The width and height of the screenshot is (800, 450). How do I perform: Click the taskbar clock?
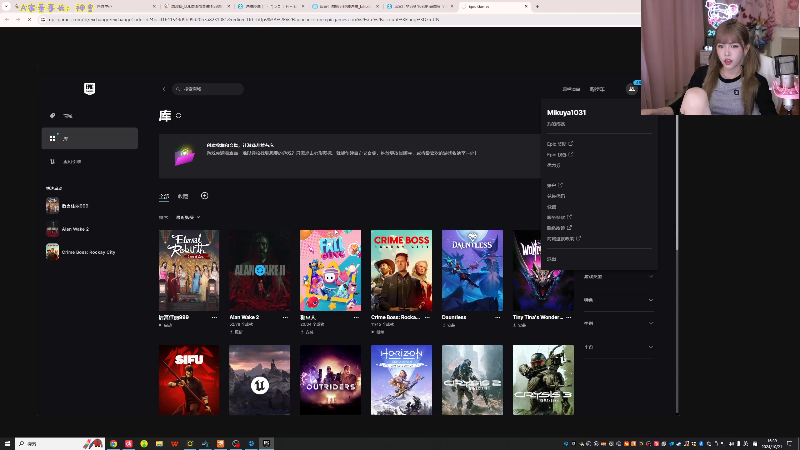click(772, 443)
